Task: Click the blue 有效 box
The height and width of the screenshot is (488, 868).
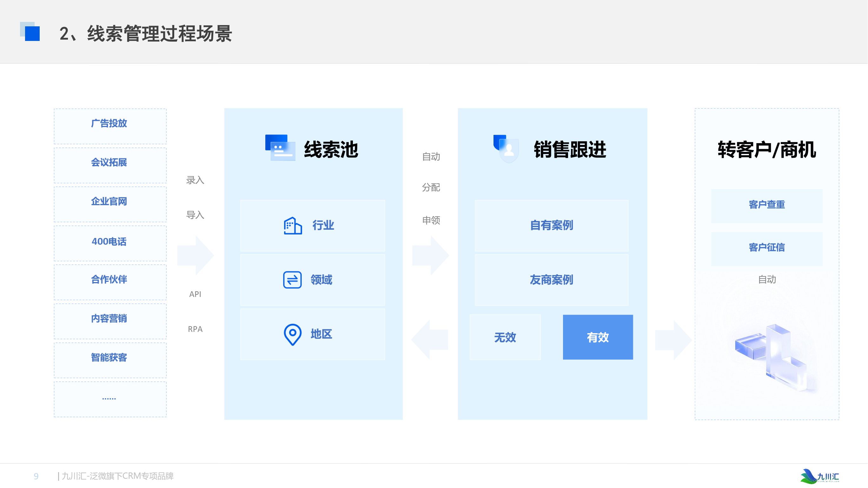Action: (x=598, y=337)
